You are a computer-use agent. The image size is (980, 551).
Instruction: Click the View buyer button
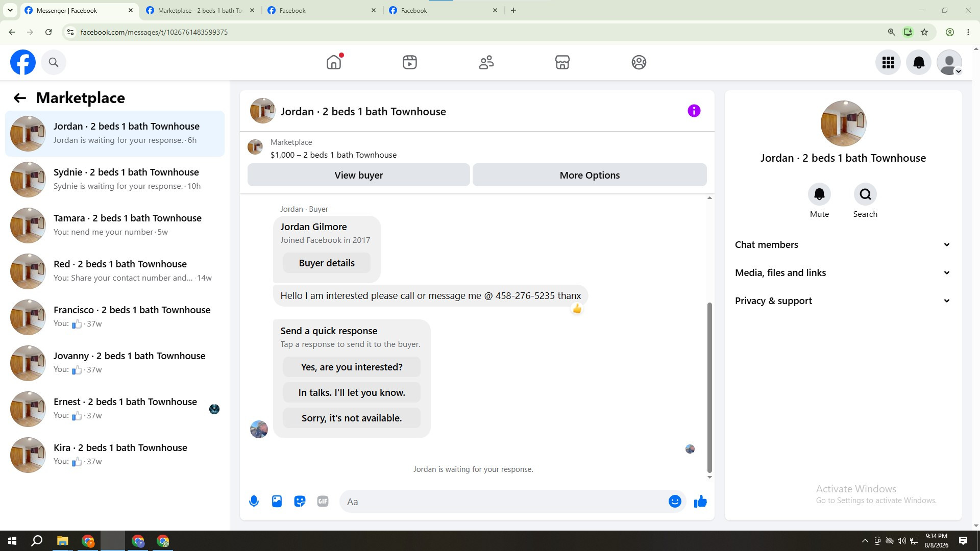[359, 175]
